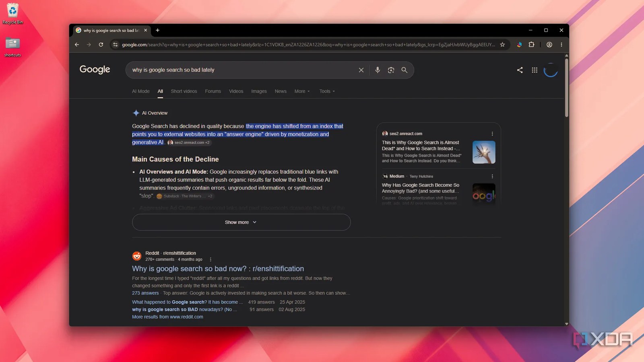Open the 273 answers link

point(145,293)
